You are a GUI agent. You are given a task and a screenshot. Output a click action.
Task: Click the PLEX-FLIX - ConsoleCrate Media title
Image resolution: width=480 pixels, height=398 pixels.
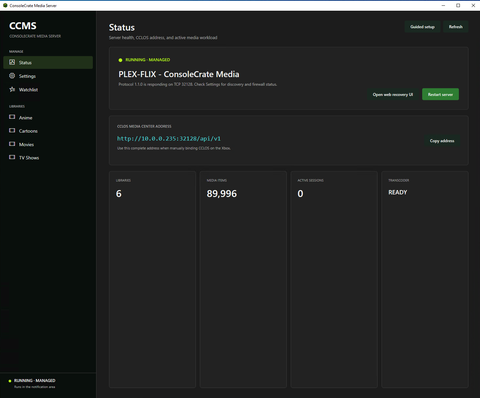(179, 74)
